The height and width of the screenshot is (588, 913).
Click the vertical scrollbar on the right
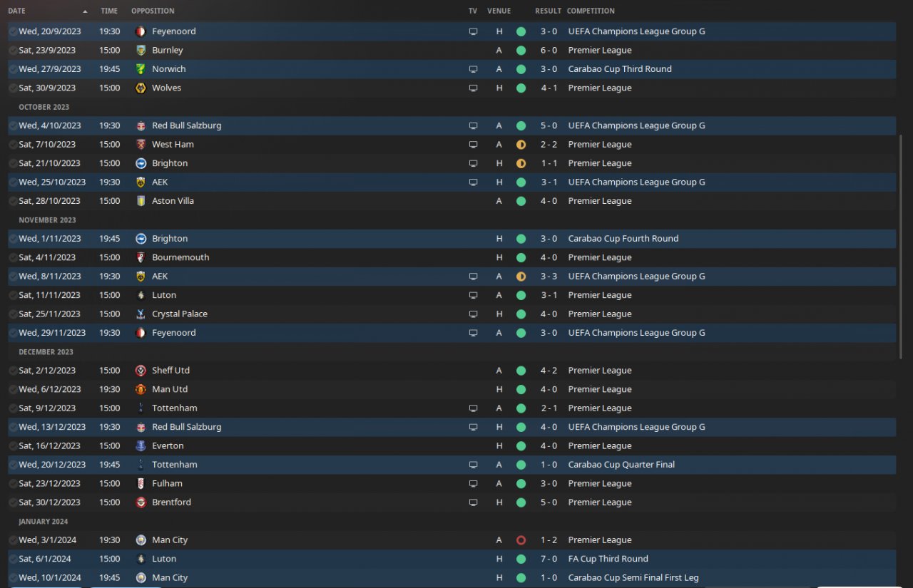(x=902, y=285)
